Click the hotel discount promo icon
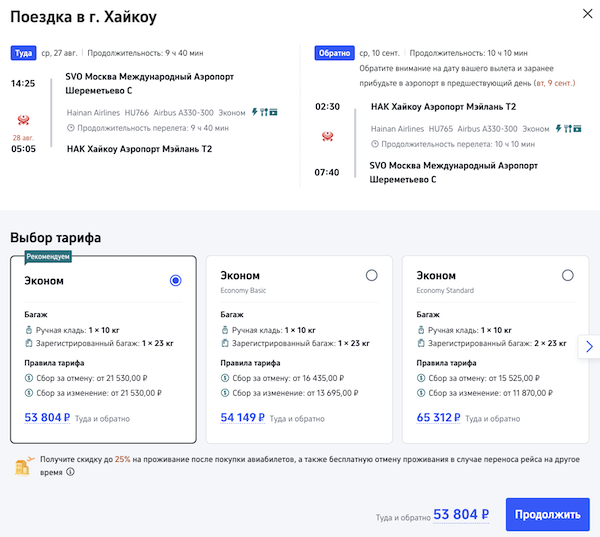 click(x=24, y=465)
